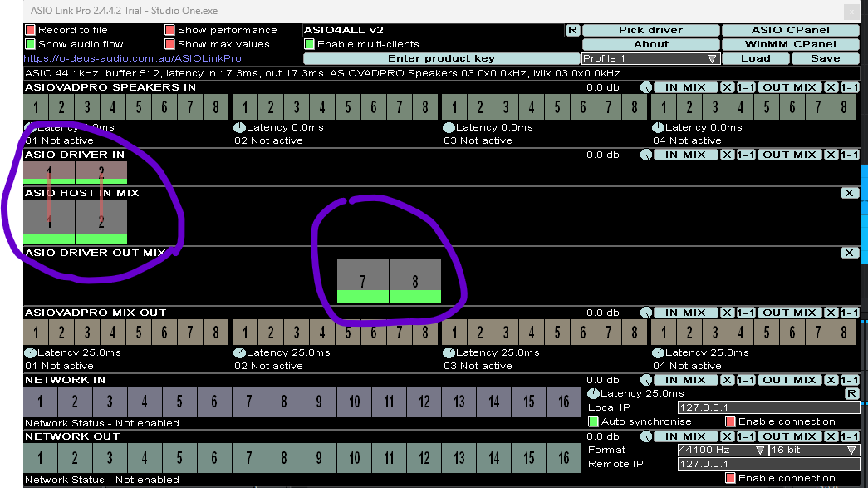Select channel 8 in ASIO DRIVER OUT MIX
This screenshot has width=868, height=488.
415,281
